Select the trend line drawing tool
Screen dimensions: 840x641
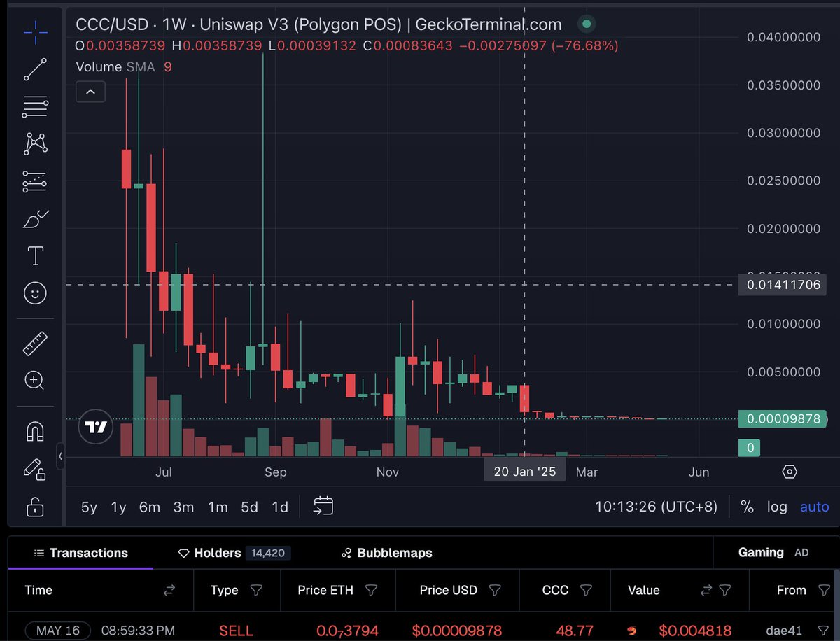(x=35, y=69)
